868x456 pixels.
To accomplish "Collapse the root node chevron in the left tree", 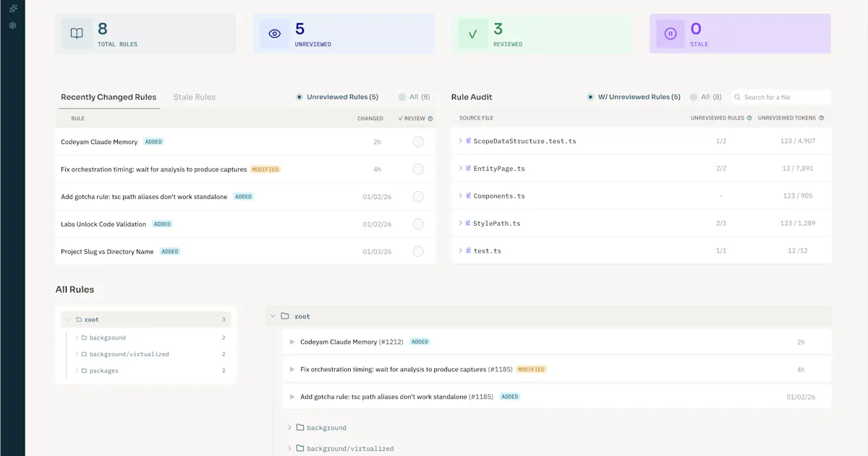I will point(69,319).
